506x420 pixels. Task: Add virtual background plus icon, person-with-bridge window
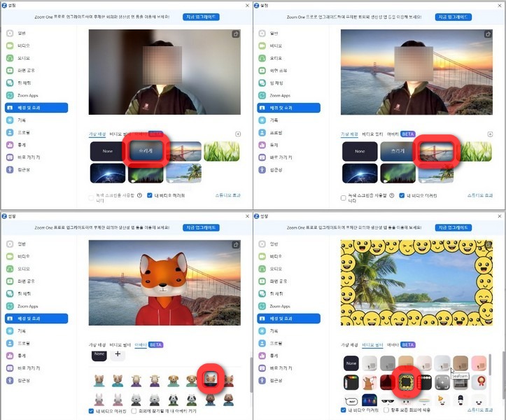(x=490, y=134)
